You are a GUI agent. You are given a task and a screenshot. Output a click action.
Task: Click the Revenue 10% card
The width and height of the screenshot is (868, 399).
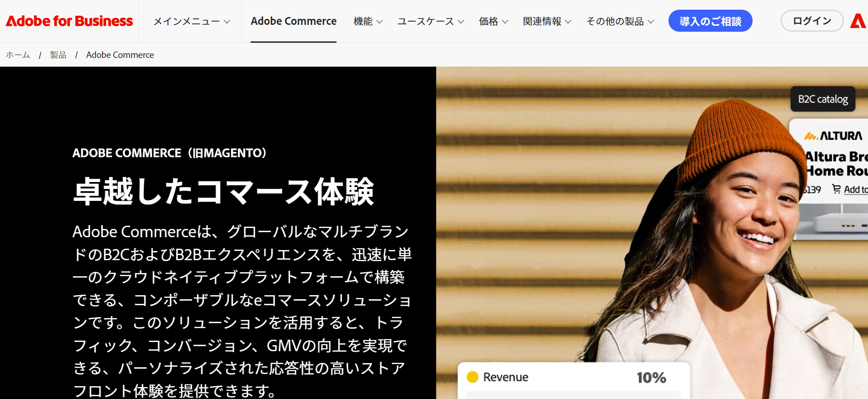tap(574, 380)
